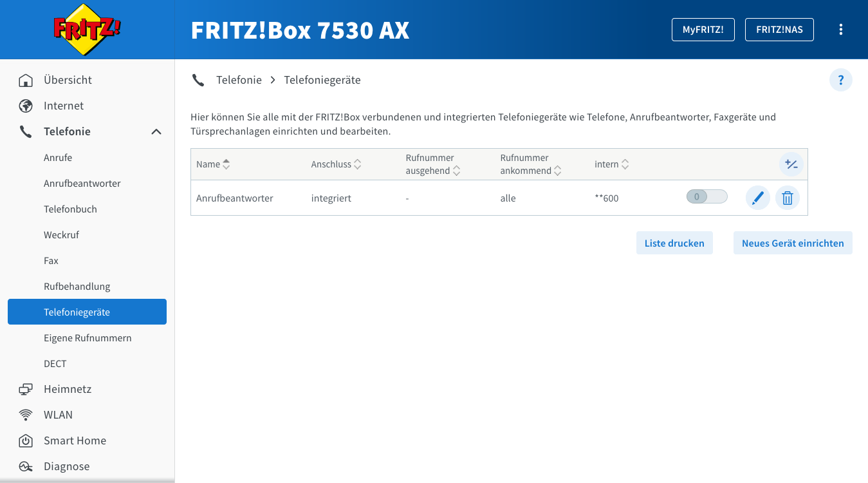
Task: Select Telefoniegeräte in the sidebar
Action: coord(88,312)
